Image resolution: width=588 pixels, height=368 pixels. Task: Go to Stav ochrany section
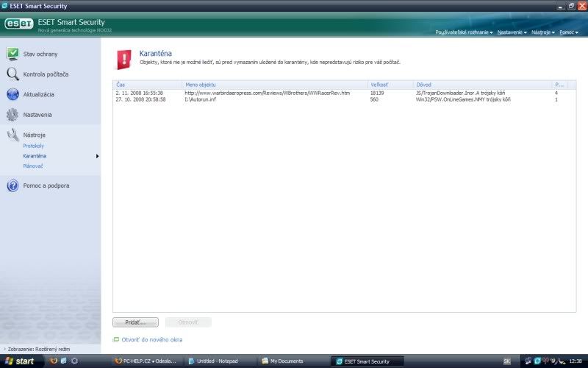click(40, 54)
